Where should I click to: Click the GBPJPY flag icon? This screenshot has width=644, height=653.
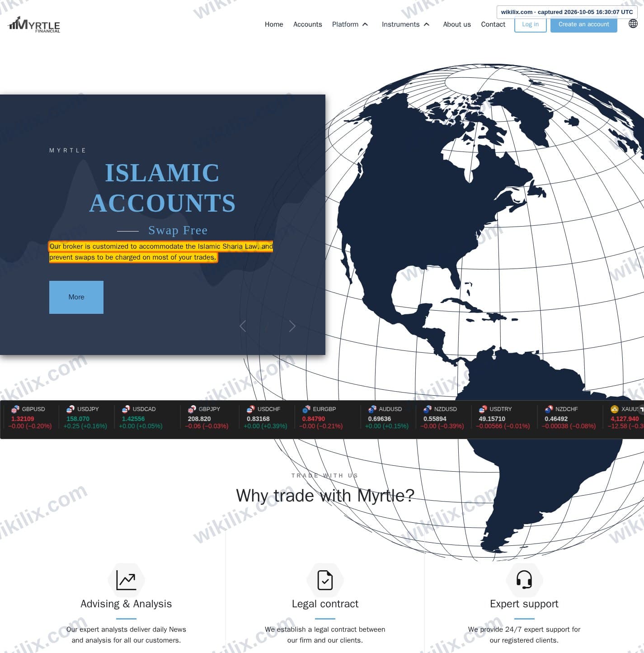tap(192, 409)
